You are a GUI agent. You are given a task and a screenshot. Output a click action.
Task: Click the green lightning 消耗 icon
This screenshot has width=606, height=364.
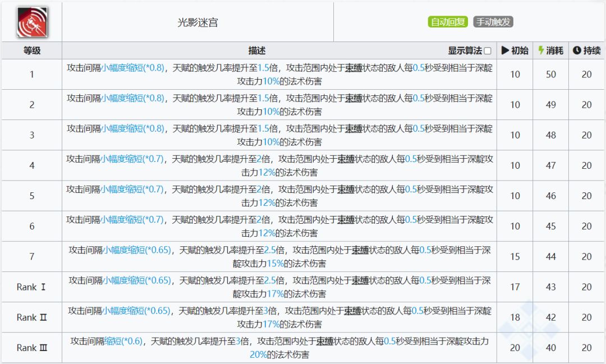tap(541, 50)
